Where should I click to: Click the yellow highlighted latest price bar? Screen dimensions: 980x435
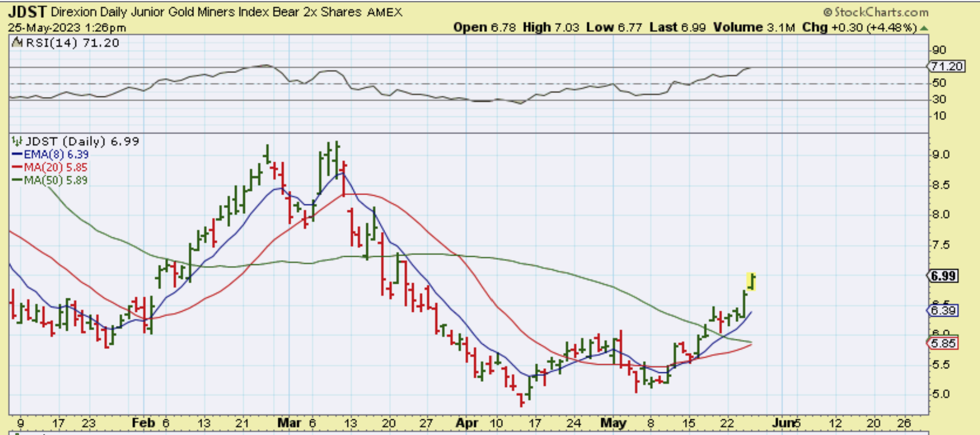pos(751,281)
